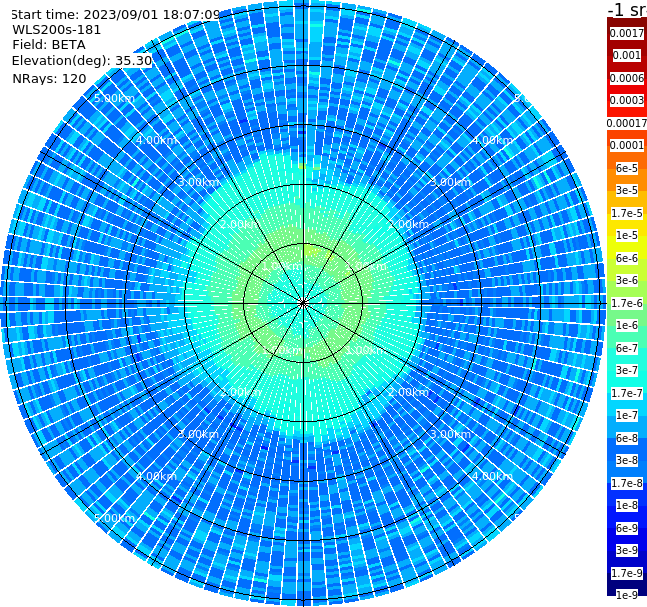Viewport: 647px width, 607px height.
Task: Click the 4.00km ring label in lower-right quadrant
Action: (492, 476)
